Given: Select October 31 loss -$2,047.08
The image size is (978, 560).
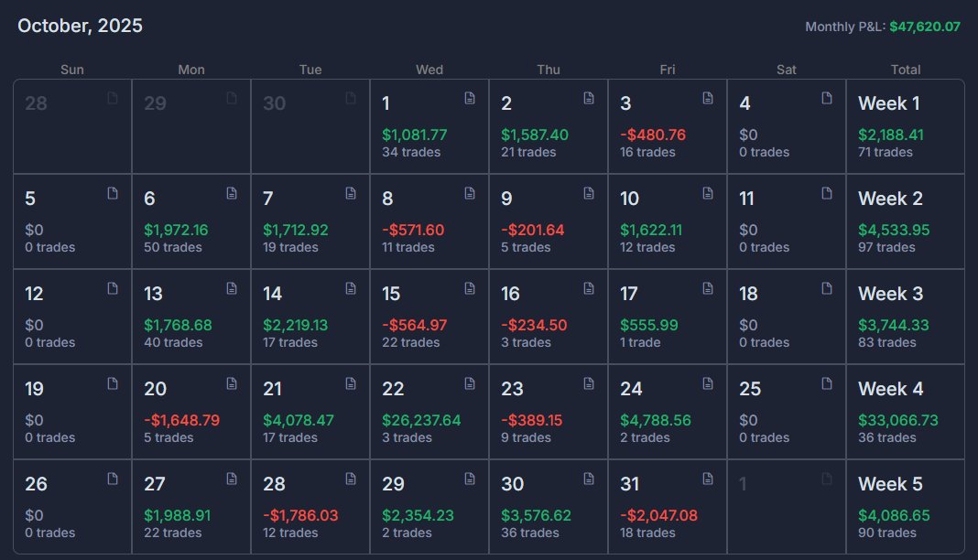Looking at the screenshot, I should coord(658,516).
